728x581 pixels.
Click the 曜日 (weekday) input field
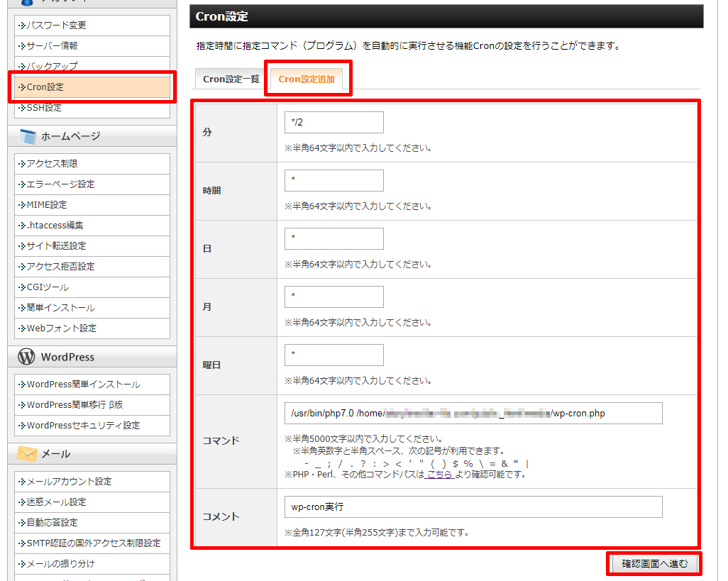pos(333,355)
